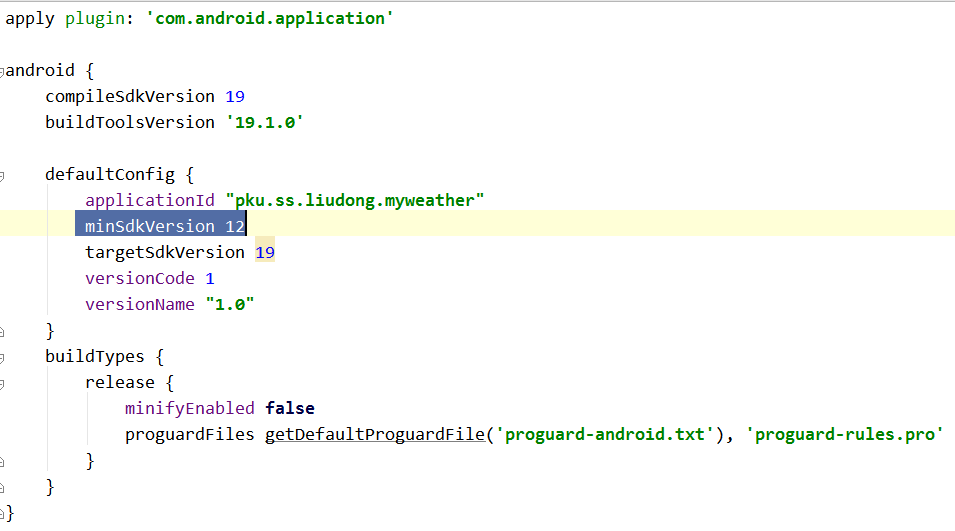The image size is (955, 531).
Task: Collapse the release block fold marker
Action: tap(3, 383)
